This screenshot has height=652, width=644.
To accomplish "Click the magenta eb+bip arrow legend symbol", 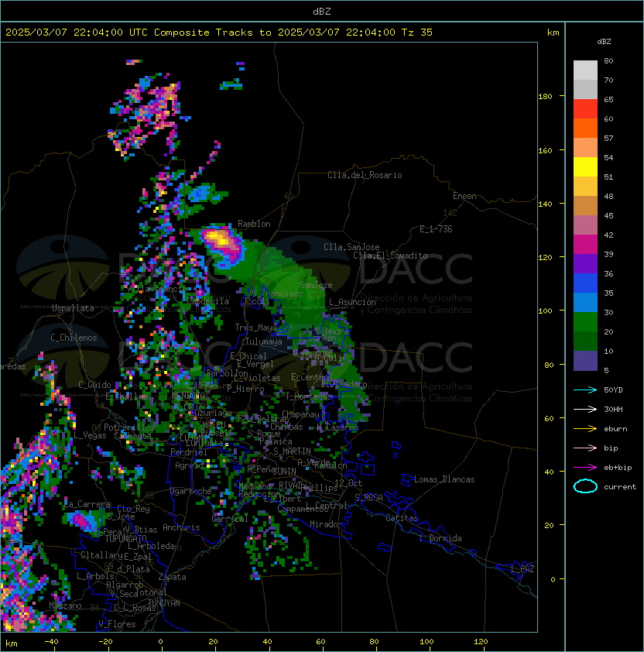I will pyautogui.click(x=585, y=468).
